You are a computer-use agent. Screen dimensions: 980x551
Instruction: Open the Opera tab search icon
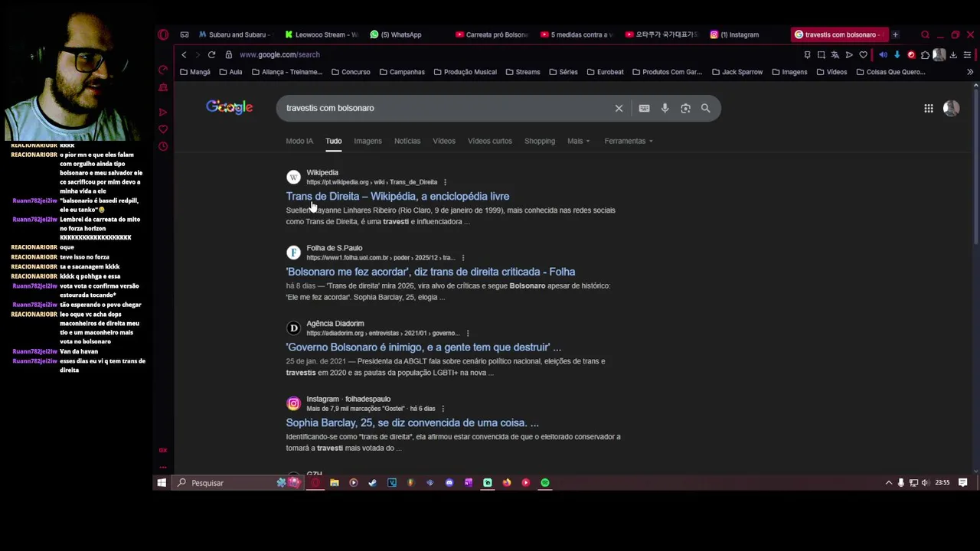(925, 34)
